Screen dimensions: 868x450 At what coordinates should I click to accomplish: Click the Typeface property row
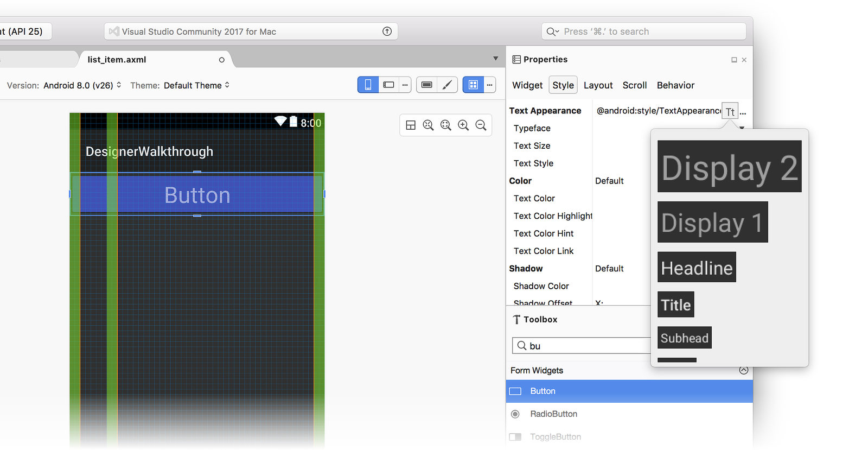[x=532, y=128]
